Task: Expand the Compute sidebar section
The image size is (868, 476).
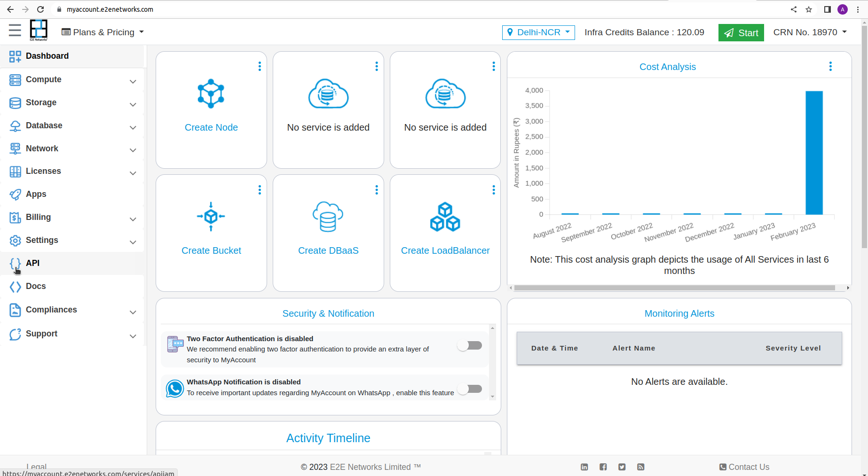Action: coord(72,80)
